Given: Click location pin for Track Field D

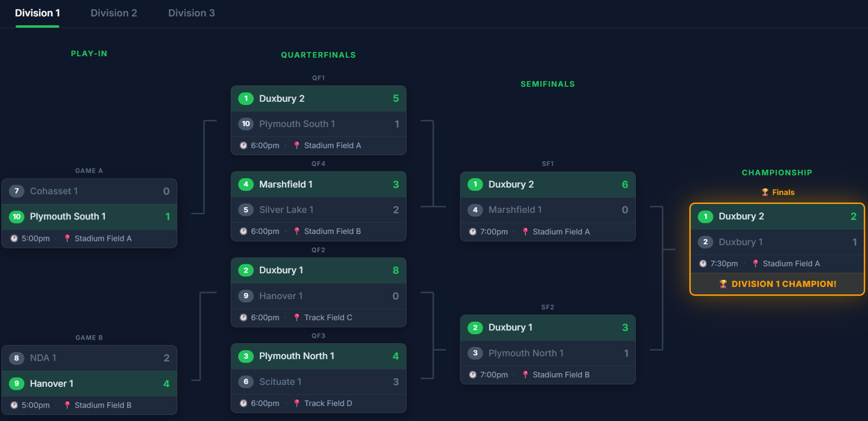Looking at the screenshot, I should [297, 403].
